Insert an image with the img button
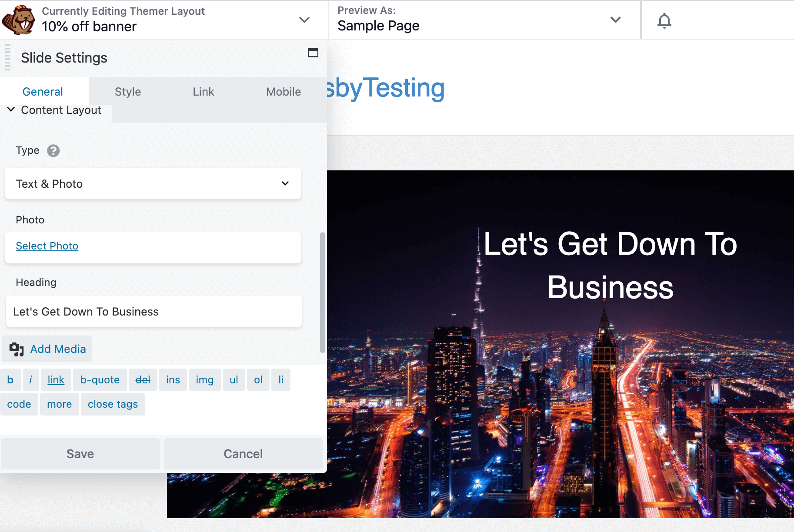Screen dimensions: 794x532 pos(204,379)
